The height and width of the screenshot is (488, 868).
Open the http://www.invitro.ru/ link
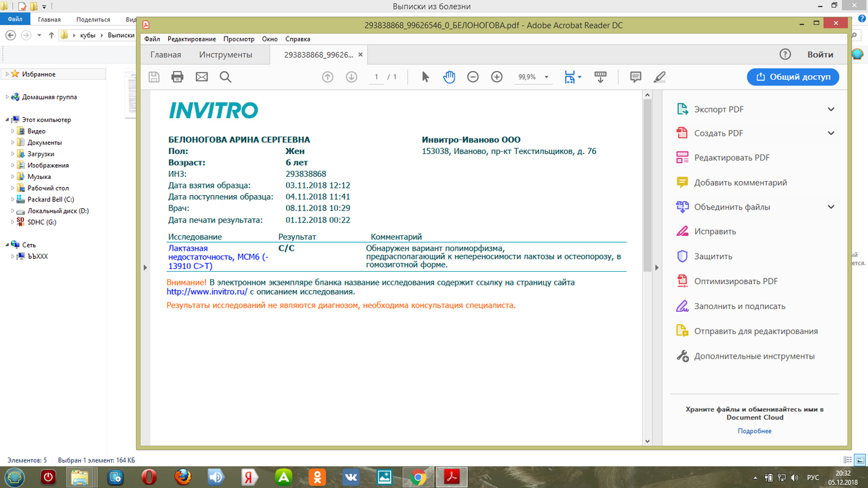[x=207, y=292]
